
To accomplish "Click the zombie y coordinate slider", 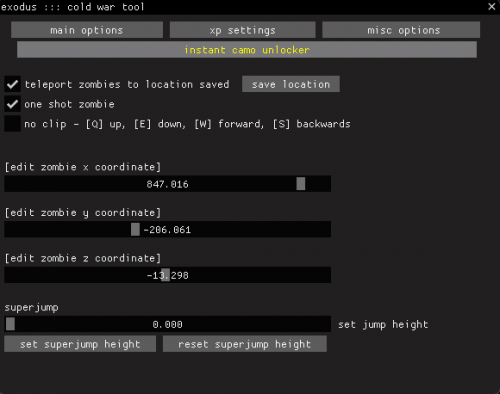I will (167, 229).
